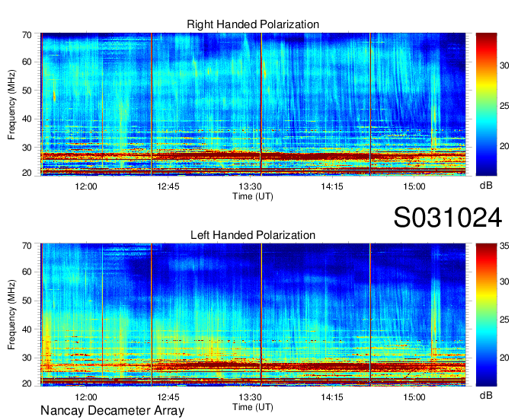Click the right-handed polarization spectrogram image
Image resolution: width=518 pixels, height=420 pixels.
253,104
